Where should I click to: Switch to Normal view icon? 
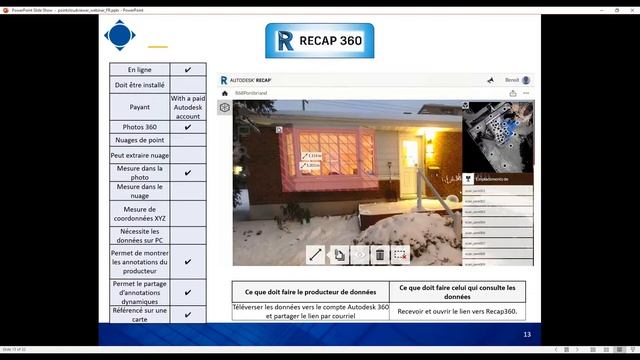pos(593,350)
